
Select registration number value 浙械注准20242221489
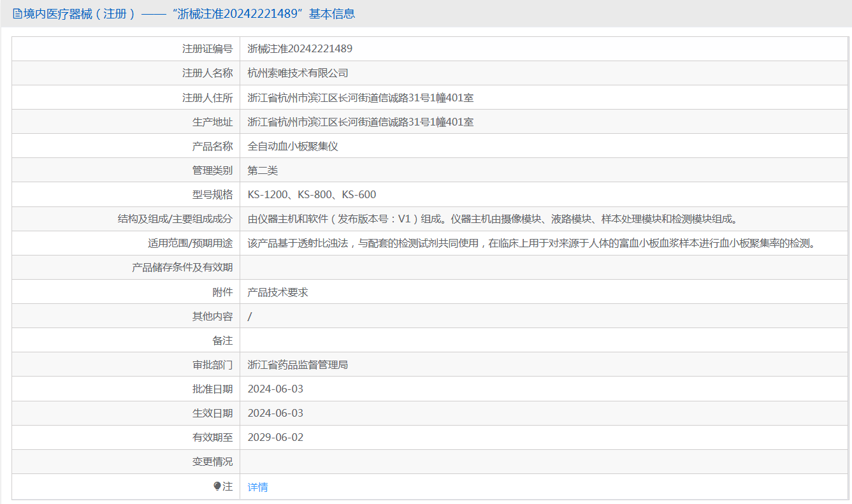click(300, 48)
